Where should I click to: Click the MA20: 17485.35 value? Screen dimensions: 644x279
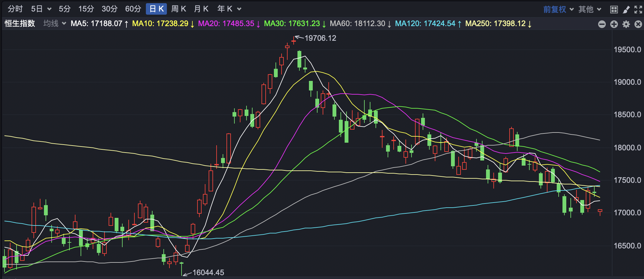click(x=229, y=24)
